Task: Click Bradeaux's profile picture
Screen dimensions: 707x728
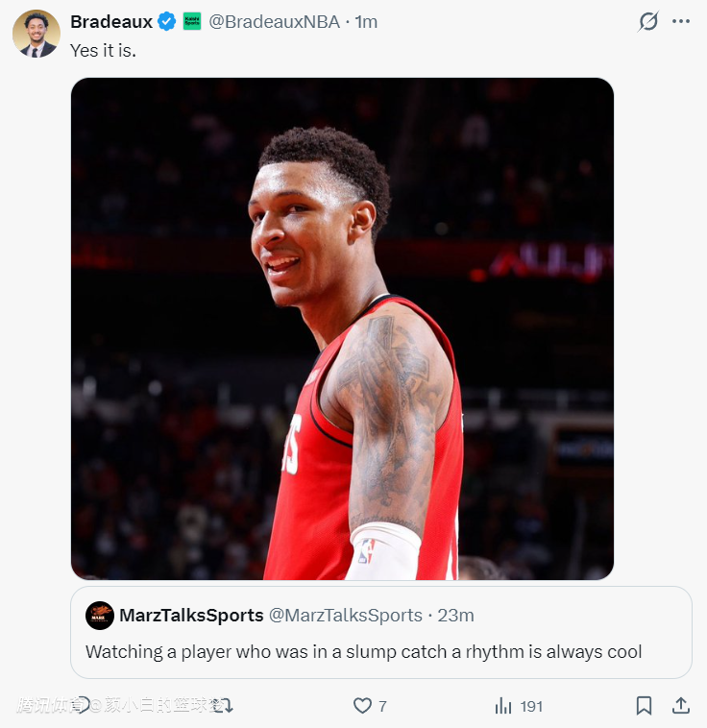Action: click(x=37, y=34)
